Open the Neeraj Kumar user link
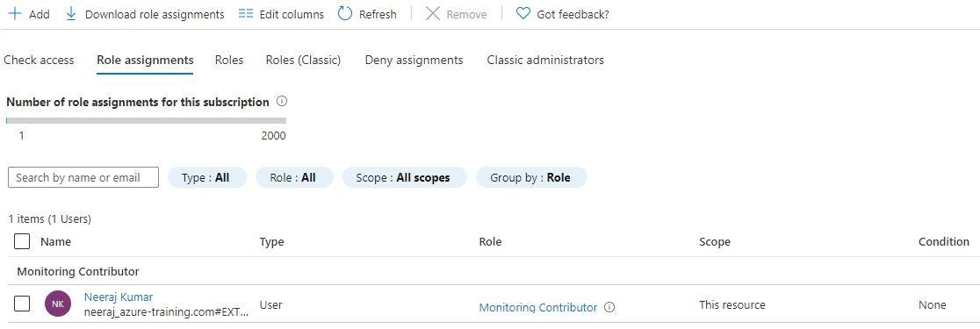Screen dimensions: 980x329 [x=119, y=297]
